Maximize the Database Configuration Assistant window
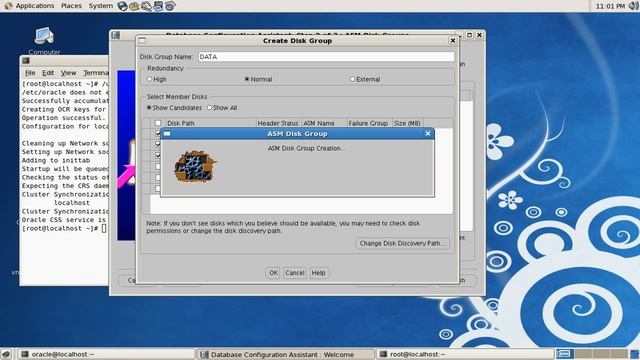This screenshot has height=360, width=640. [469, 35]
